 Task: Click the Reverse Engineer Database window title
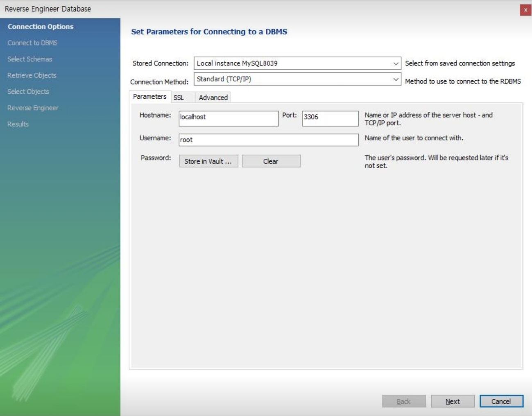48,9
